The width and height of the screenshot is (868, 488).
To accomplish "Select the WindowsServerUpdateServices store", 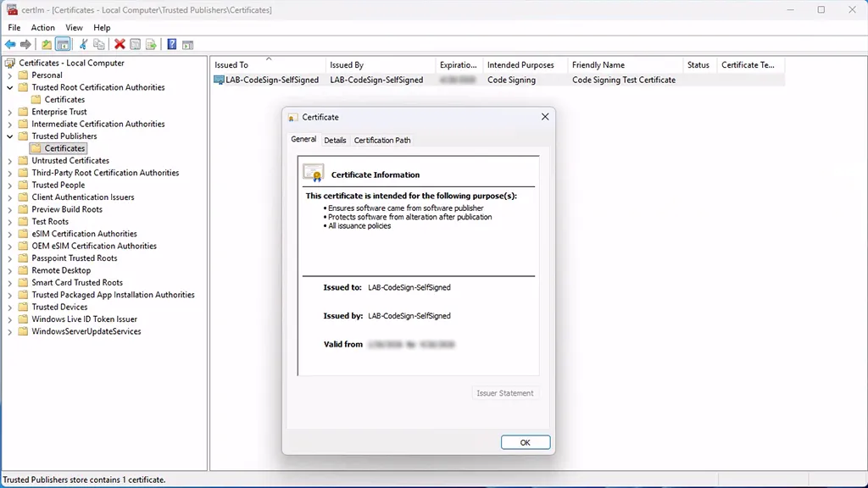I will pos(86,331).
